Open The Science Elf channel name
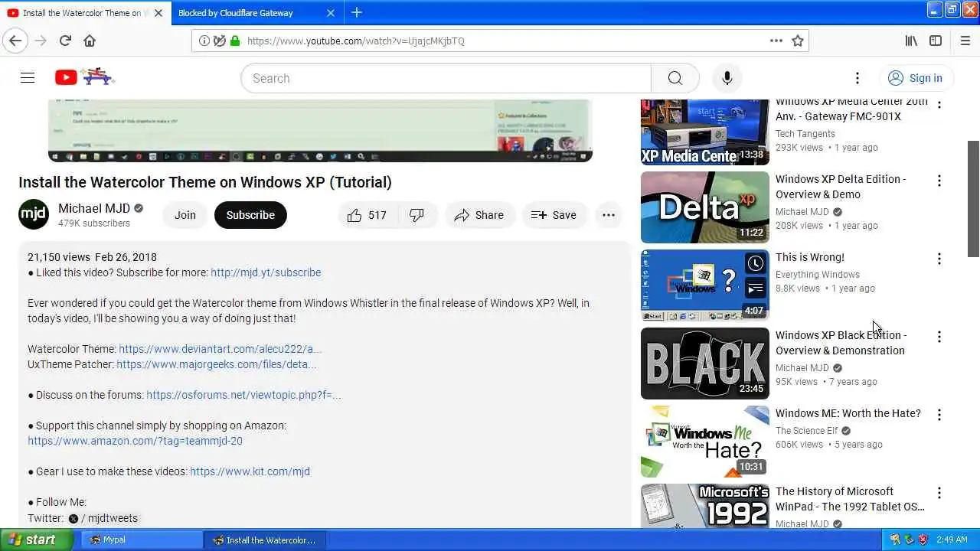 [x=807, y=431]
